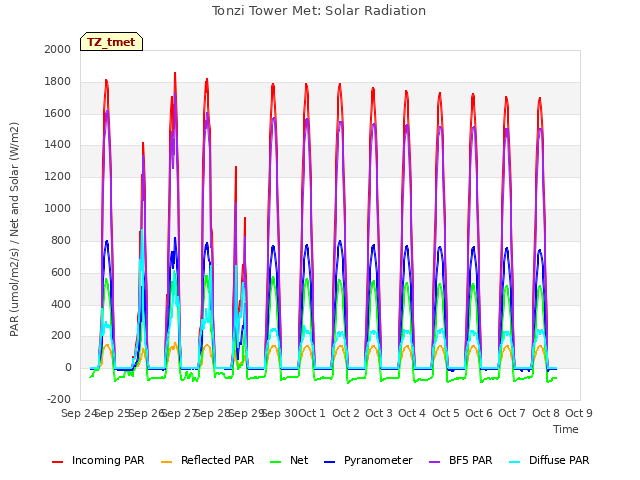Click the 400 y-axis tick label
640x480 pixels.
61,304
